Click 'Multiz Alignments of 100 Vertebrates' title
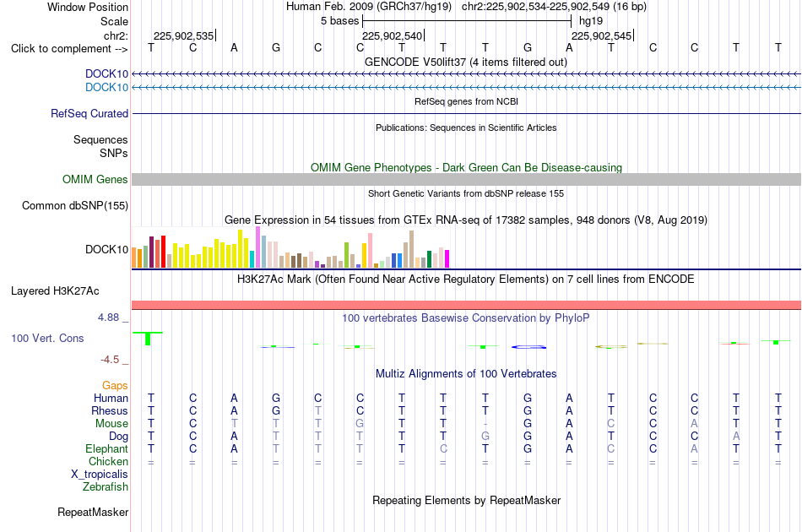This screenshot has width=802, height=532. 466,374
